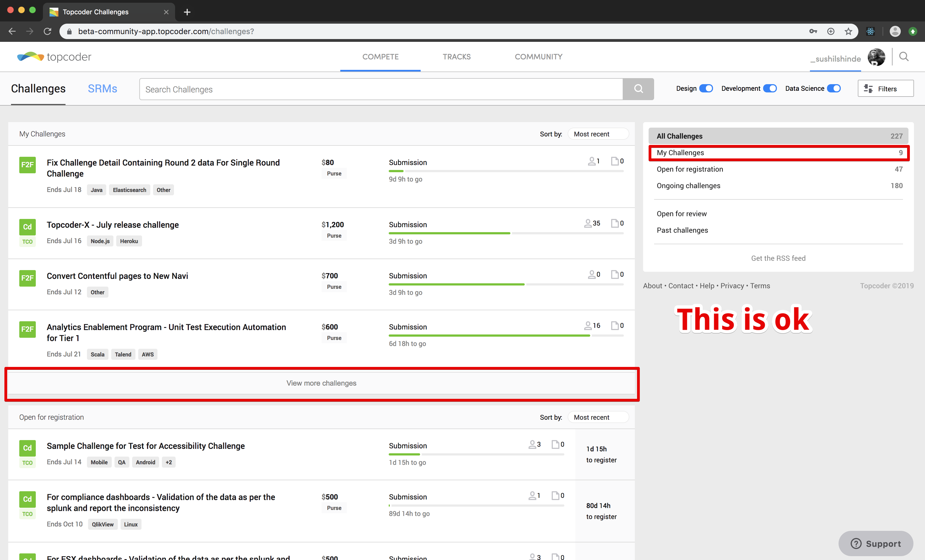
Task: Click the topcoder logo
Action: tap(54, 57)
